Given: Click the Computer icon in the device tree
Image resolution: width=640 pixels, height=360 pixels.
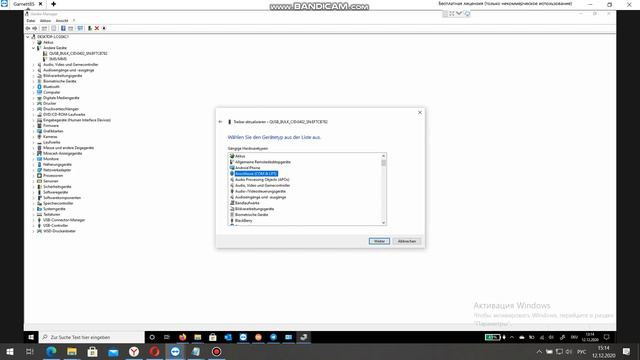Looking at the screenshot, I should pyautogui.click(x=40, y=92).
